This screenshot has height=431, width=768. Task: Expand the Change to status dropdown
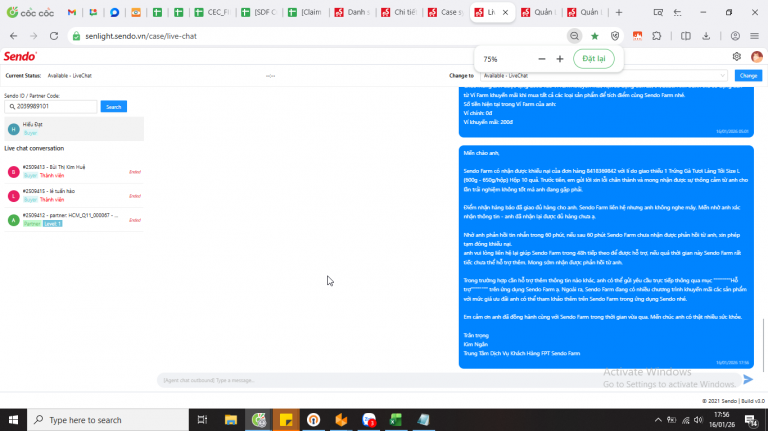click(x=603, y=75)
